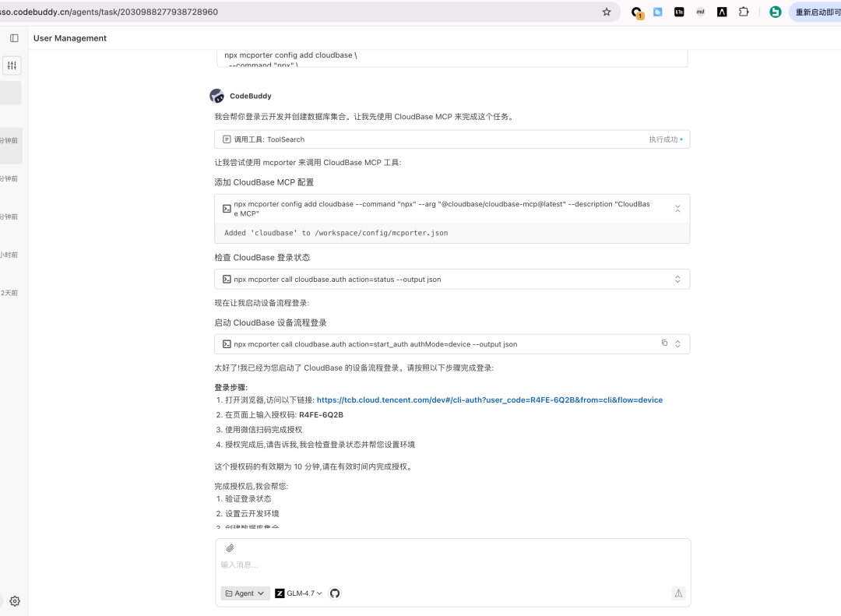This screenshot has height=616, width=841.
Task: Open the puzzle-piece extensions menu
Action: point(744,12)
